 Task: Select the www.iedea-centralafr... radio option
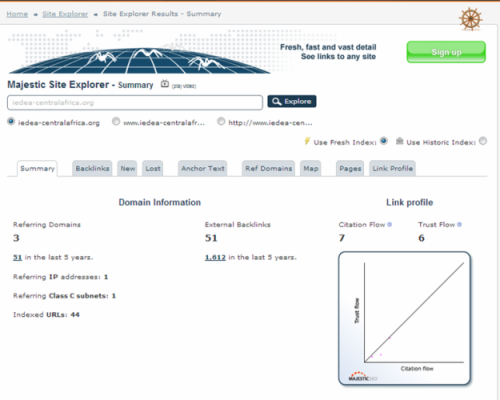tap(116, 121)
